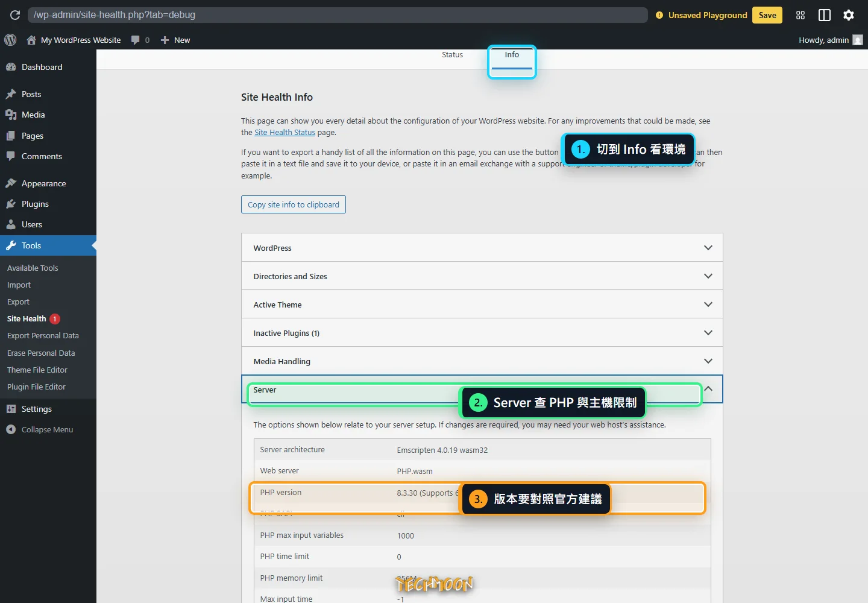Open Export Personal Data submenu item
The image size is (868, 603).
[43, 335]
